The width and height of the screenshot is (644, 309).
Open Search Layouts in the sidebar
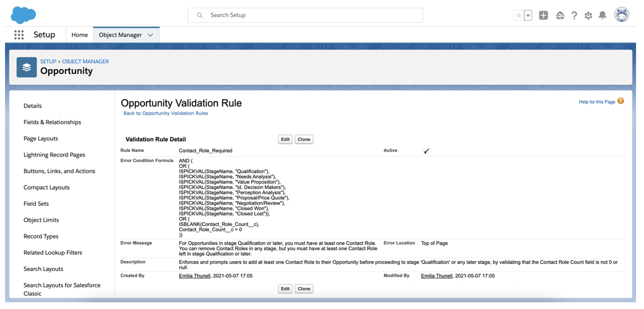[43, 269]
